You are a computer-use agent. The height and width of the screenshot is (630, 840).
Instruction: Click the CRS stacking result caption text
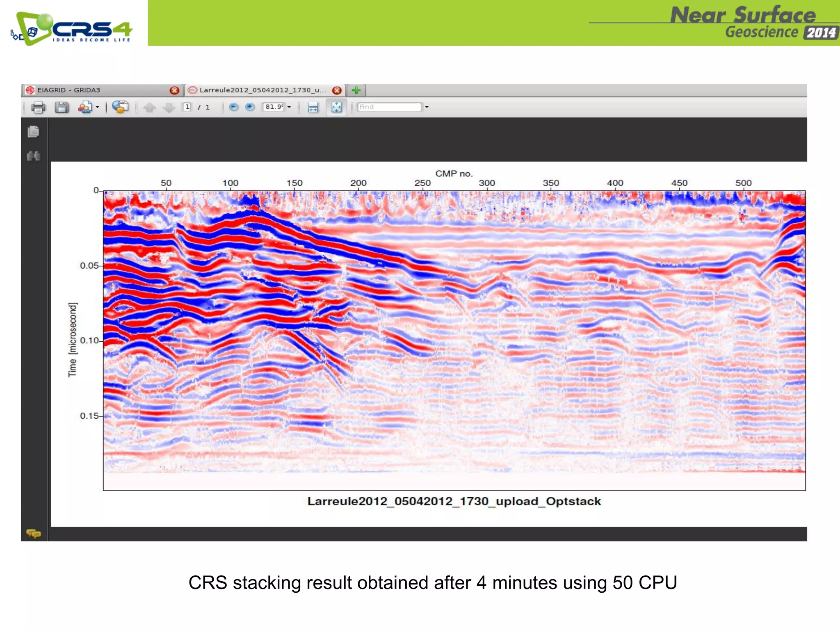coord(433,583)
